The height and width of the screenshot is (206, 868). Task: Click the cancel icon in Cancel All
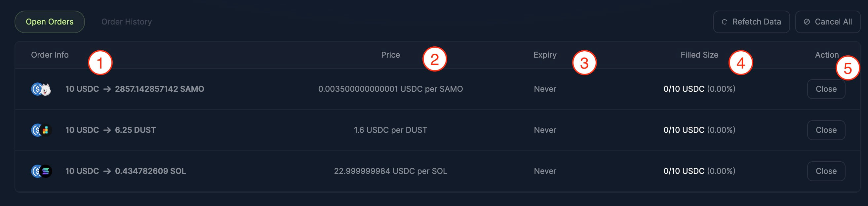tap(807, 22)
